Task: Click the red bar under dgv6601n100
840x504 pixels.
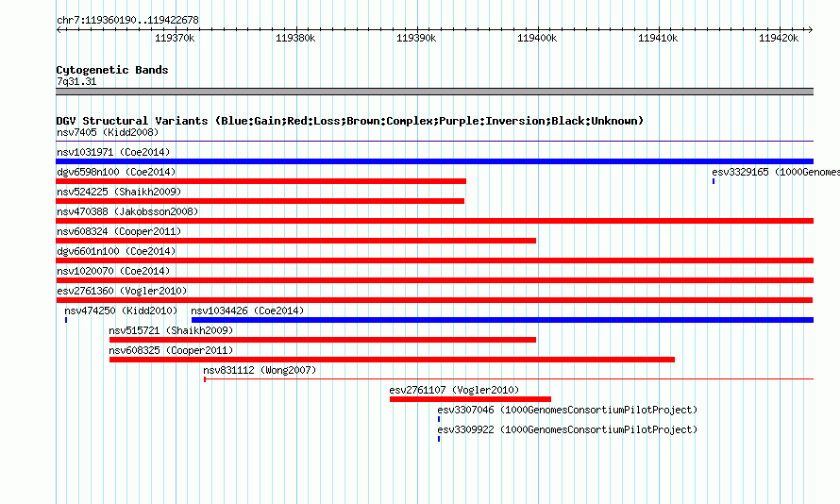Action: [434, 260]
